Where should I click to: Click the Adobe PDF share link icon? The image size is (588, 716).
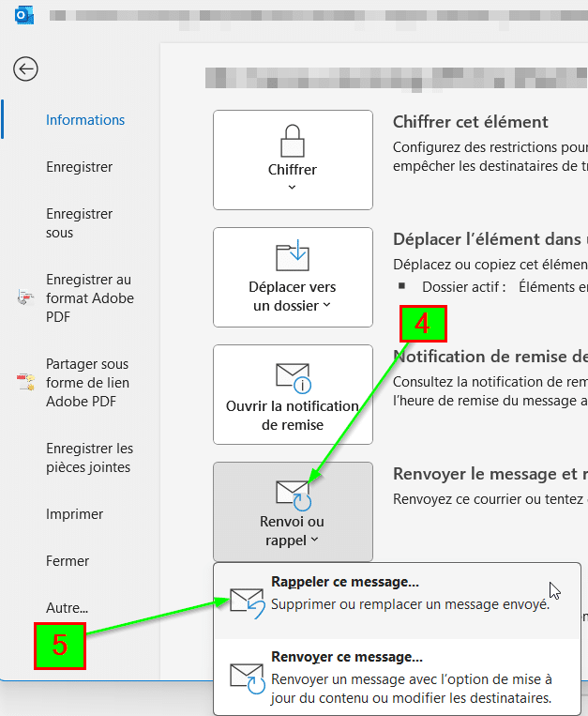pyautogui.click(x=25, y=382)
